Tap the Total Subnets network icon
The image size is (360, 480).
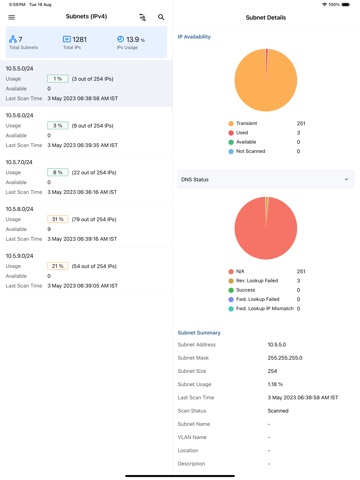coord(13,39)
